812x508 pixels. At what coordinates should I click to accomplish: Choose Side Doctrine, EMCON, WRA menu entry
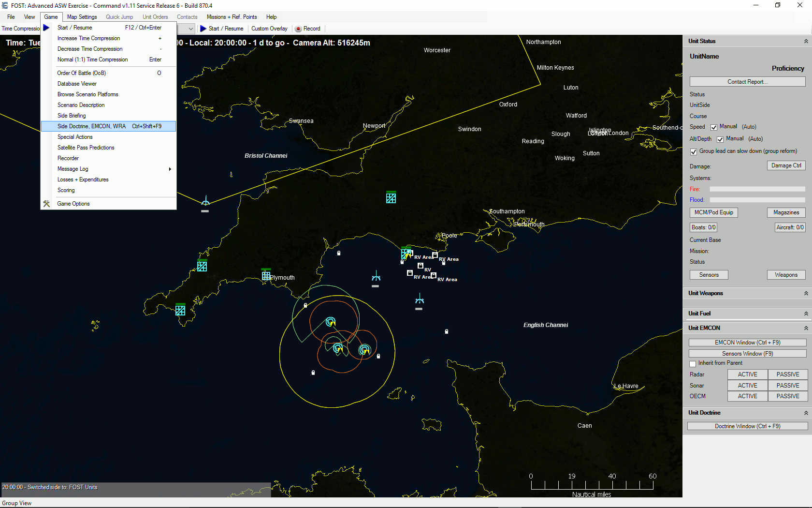click(109, 126)
